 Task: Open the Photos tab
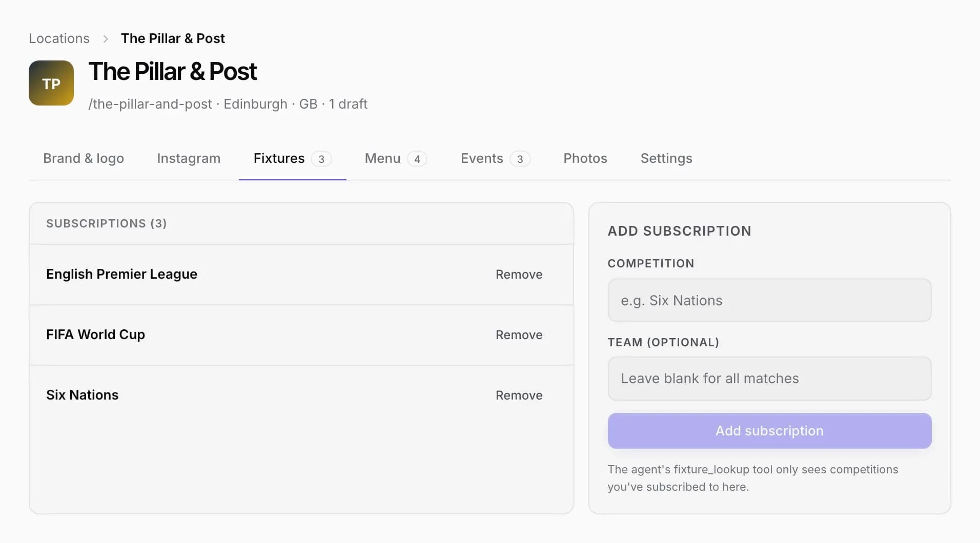(585, 158)
